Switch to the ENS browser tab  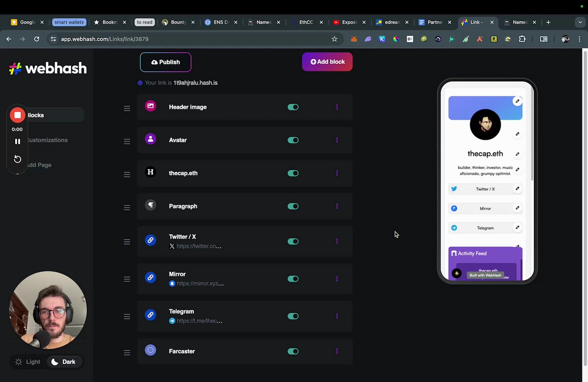[x=220, y=22]
